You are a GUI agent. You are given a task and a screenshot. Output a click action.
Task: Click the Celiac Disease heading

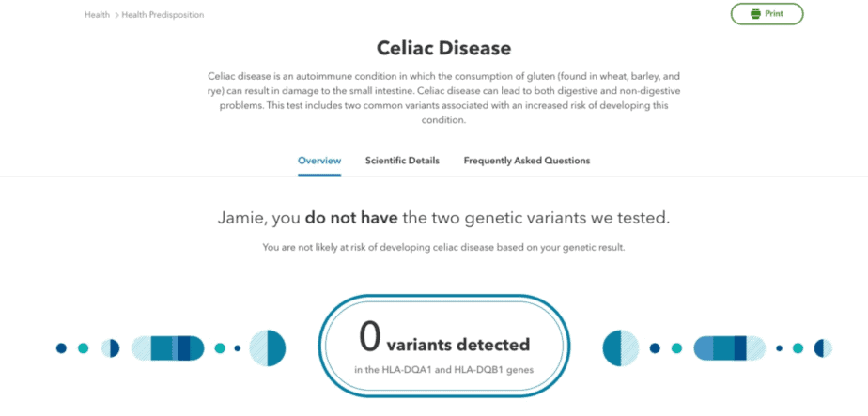coord(444,48)
